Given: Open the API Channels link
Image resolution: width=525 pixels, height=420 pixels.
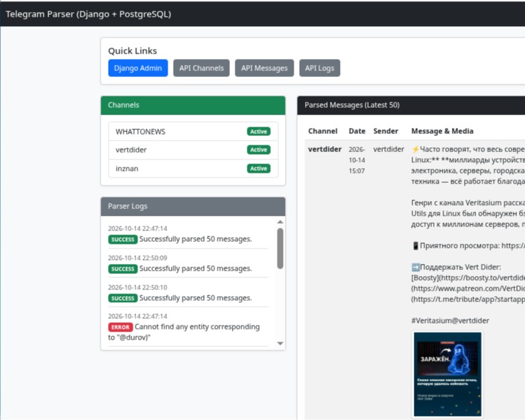Looking at the screenshot, I should [201, 68].
